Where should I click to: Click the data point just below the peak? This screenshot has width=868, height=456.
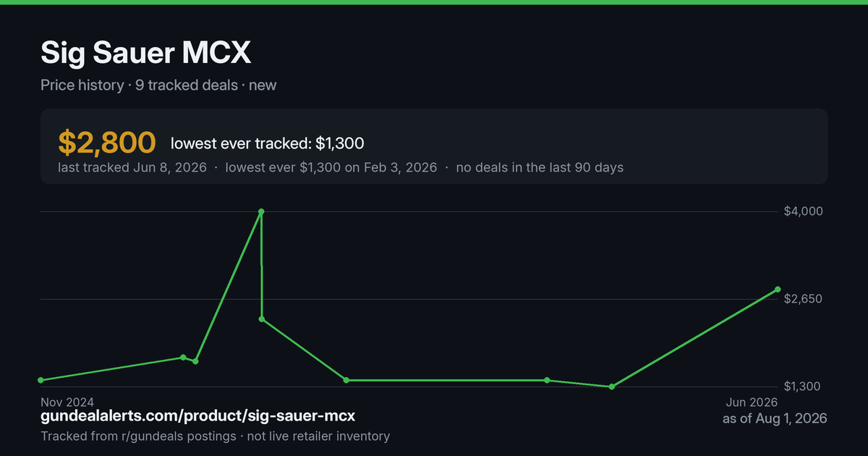click(x=262, y=319)
